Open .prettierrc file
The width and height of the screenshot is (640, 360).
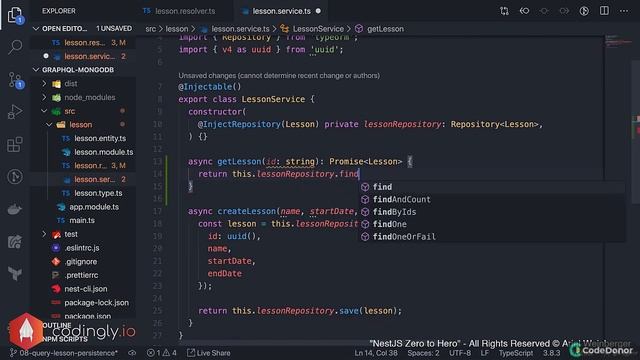pyautogui.click(x=82, y=275)
